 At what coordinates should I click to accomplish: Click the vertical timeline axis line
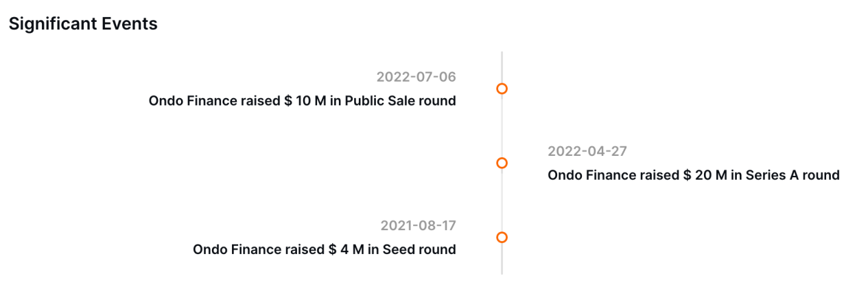pos(502,127)
